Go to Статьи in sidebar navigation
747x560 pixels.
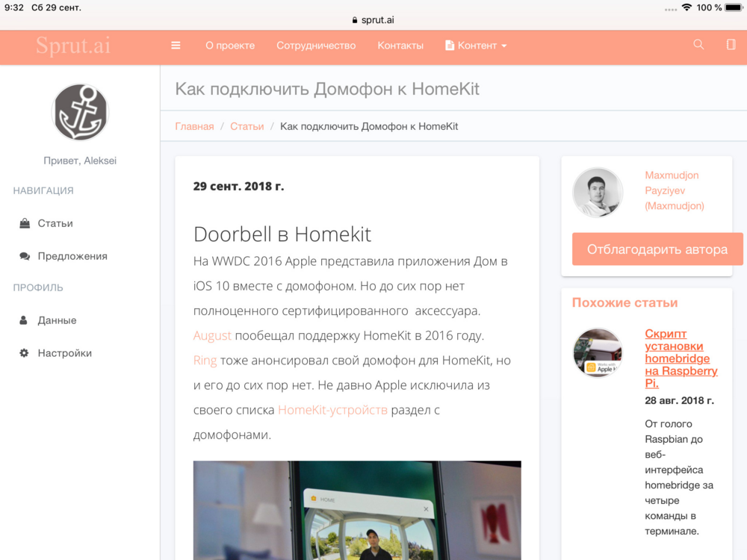[x=55, y=223]
